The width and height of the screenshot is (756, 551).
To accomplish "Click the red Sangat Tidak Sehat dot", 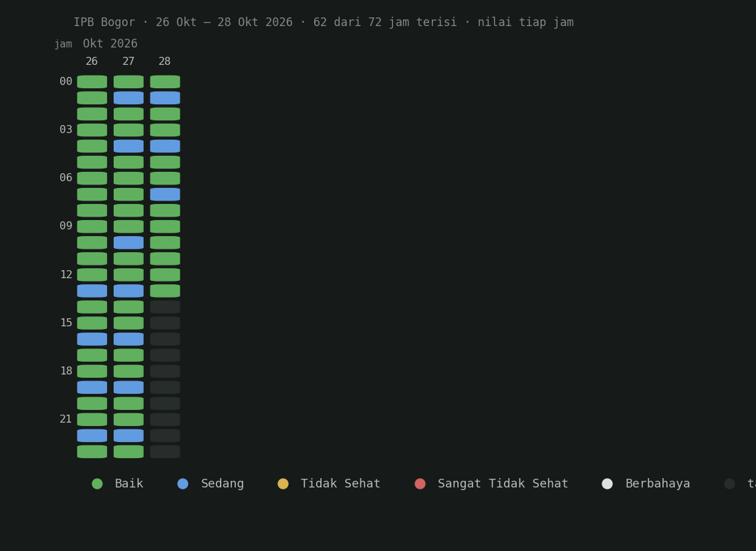I will click(x=420, y=484).
